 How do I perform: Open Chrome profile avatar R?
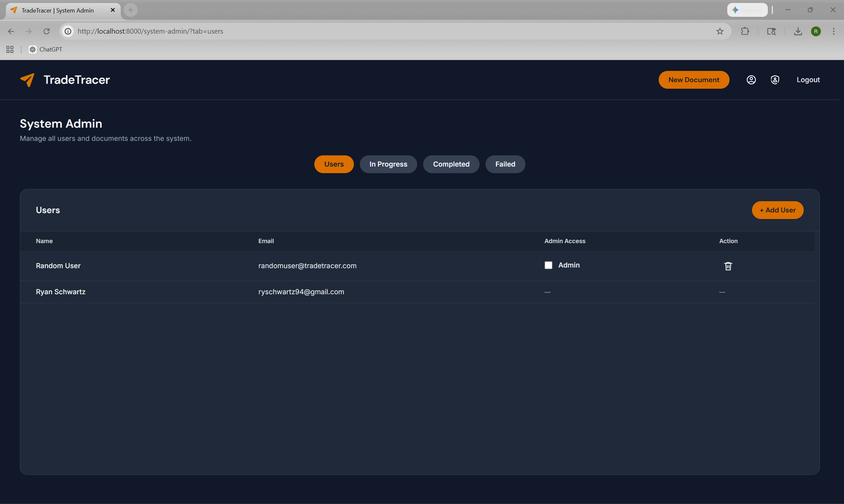pyautogui.click(x=816, y=31)
